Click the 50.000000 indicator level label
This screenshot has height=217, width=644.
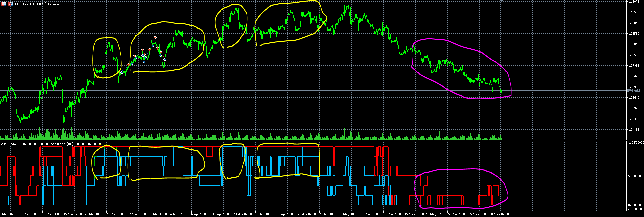point(635,176)
